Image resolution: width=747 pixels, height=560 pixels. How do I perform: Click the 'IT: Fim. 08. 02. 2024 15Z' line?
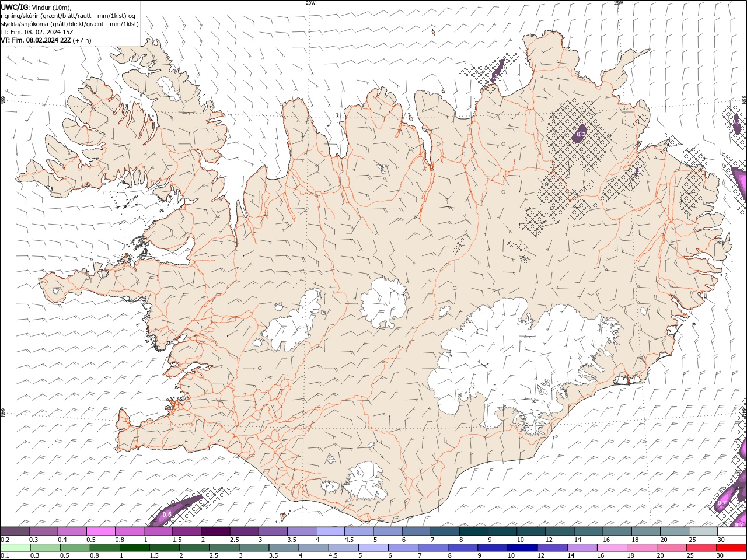coord(37,32)
